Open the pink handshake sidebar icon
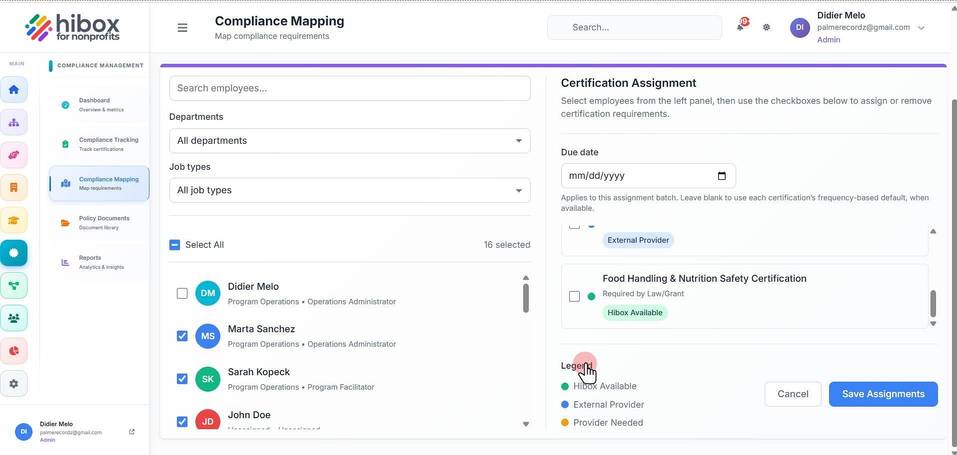957x455 pixels. point(13,155)
